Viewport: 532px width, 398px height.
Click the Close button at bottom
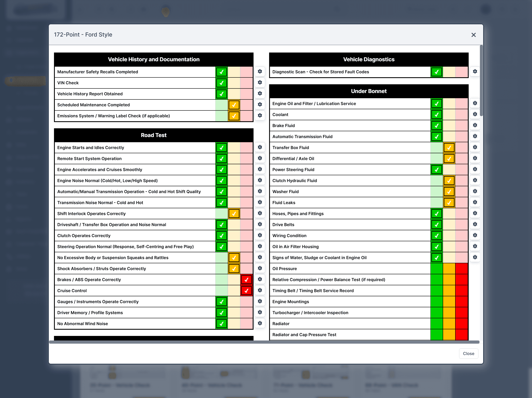click(468, 354)
